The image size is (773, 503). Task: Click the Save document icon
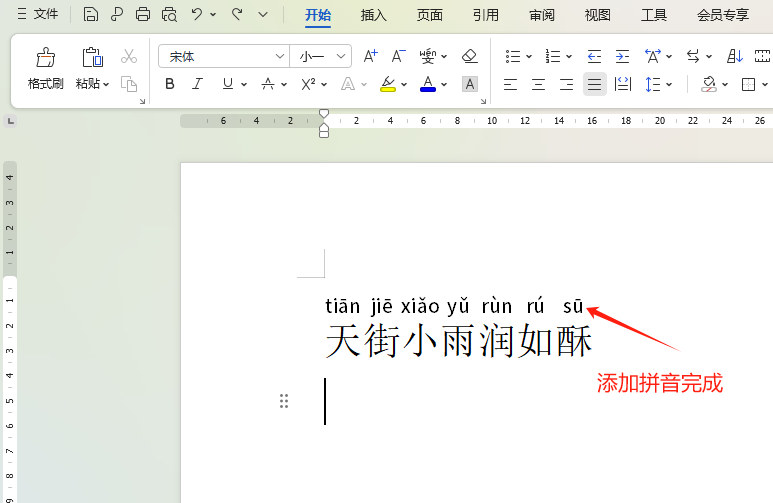[x=90, y=14]
